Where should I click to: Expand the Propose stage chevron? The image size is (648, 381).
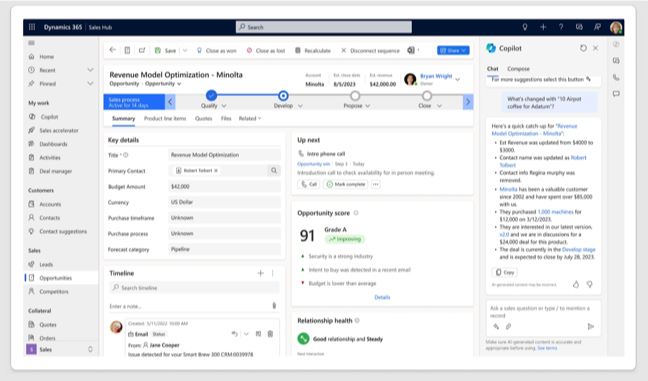[x=367, y=106]
